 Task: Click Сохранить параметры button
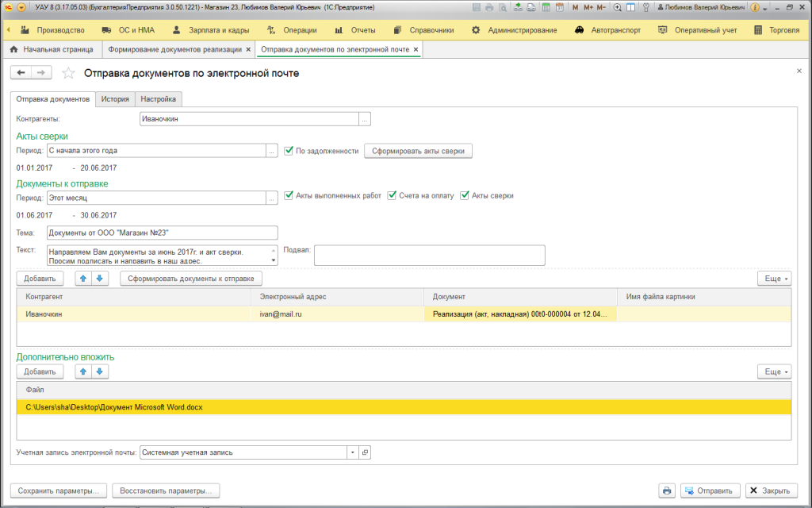point(59,491)
